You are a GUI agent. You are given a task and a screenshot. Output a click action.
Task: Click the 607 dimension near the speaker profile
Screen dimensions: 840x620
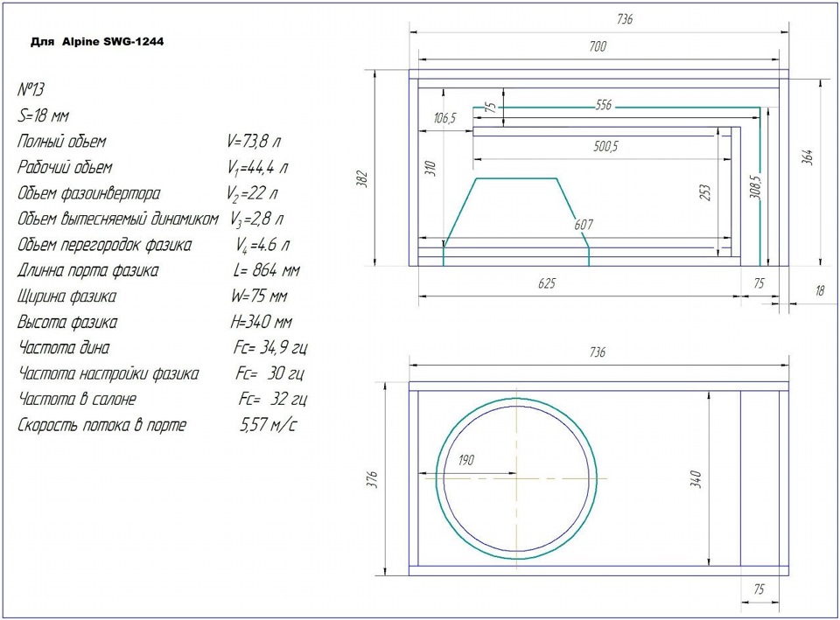click(583, 225)
